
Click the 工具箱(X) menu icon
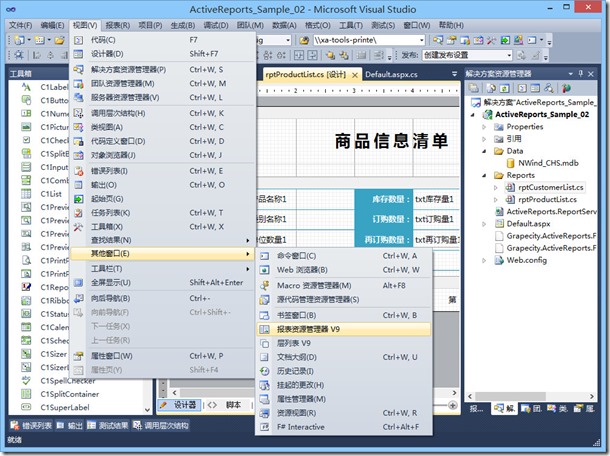point(79,227)
